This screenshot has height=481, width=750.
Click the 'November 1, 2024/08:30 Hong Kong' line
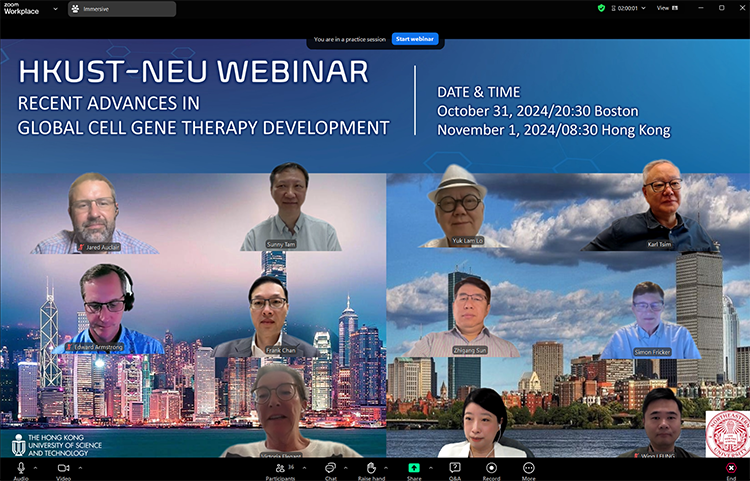tap(554, 130)
